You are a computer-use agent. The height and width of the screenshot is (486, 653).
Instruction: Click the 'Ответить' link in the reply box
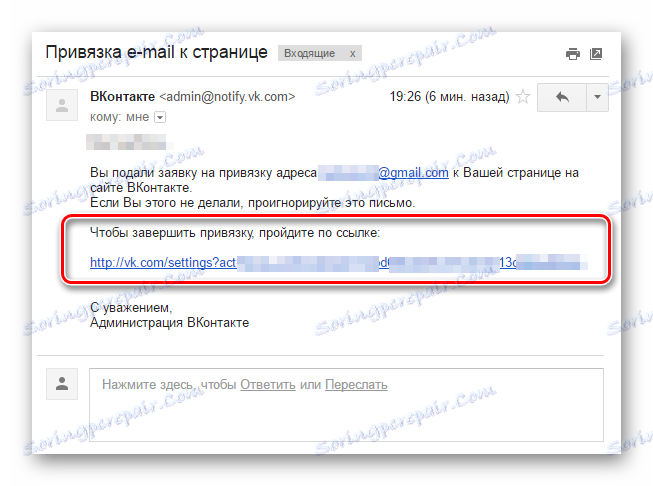[268, 384]
